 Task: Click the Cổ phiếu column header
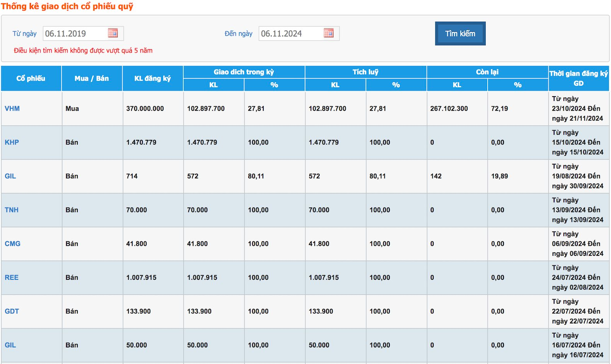tap(31, 78)
